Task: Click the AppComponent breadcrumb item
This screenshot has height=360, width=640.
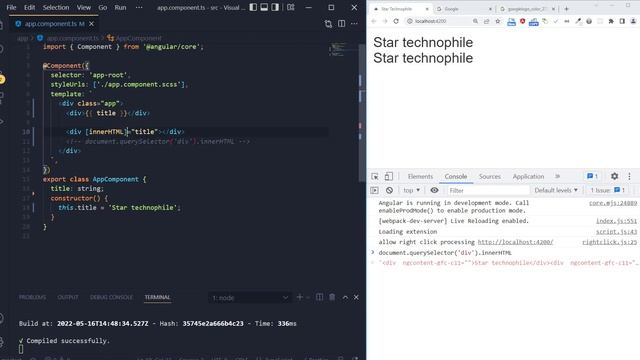Action: [x=139, y=38]
